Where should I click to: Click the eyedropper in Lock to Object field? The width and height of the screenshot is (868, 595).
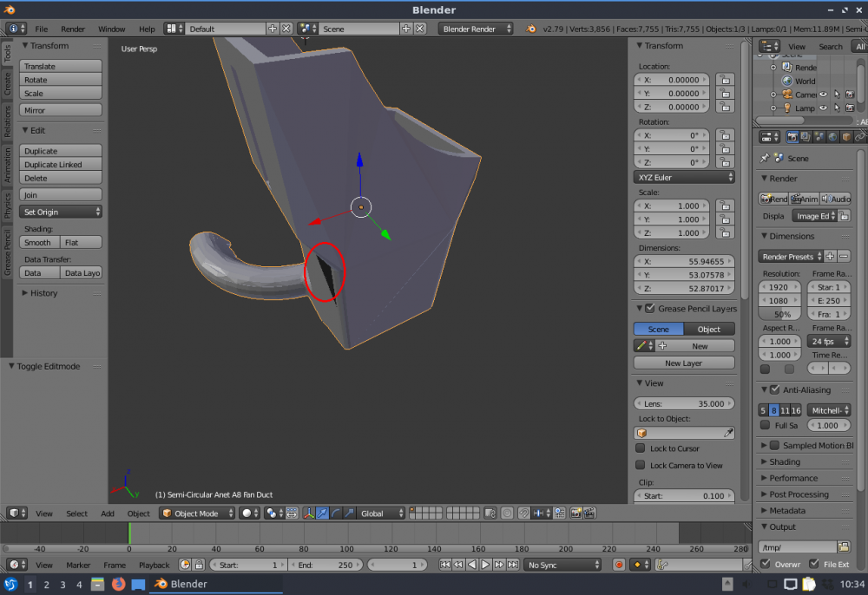tap(728, 432)
